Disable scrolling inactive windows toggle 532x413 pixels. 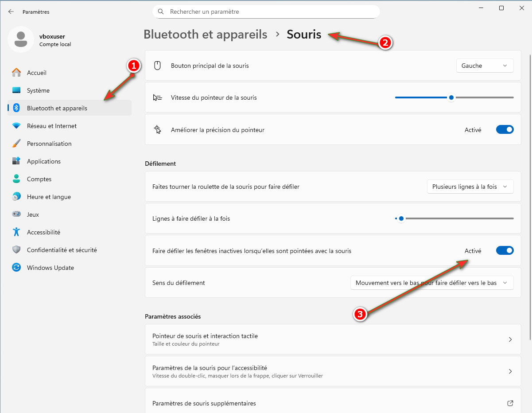505,251
